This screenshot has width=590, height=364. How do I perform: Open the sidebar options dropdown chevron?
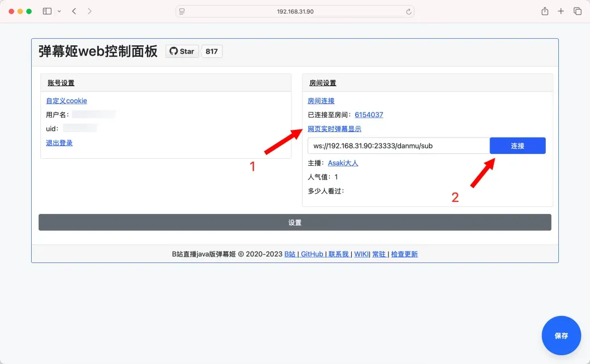(x=59, y=11)
